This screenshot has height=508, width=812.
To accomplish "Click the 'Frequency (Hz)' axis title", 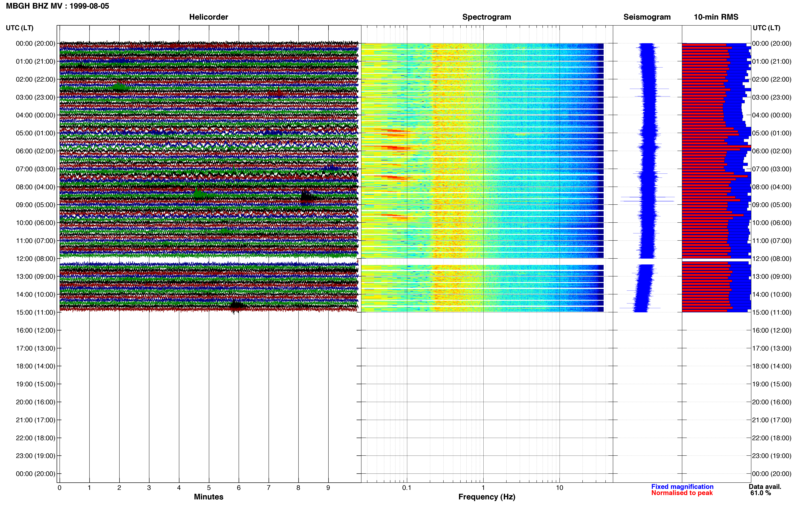I will click(x=487, y=497).
